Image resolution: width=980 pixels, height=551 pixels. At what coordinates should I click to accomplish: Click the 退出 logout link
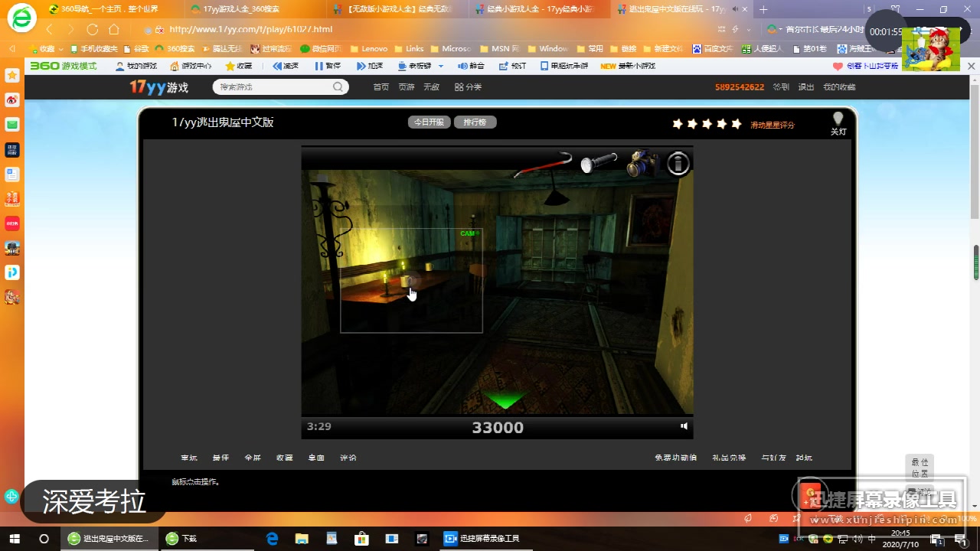pos(806,87)
